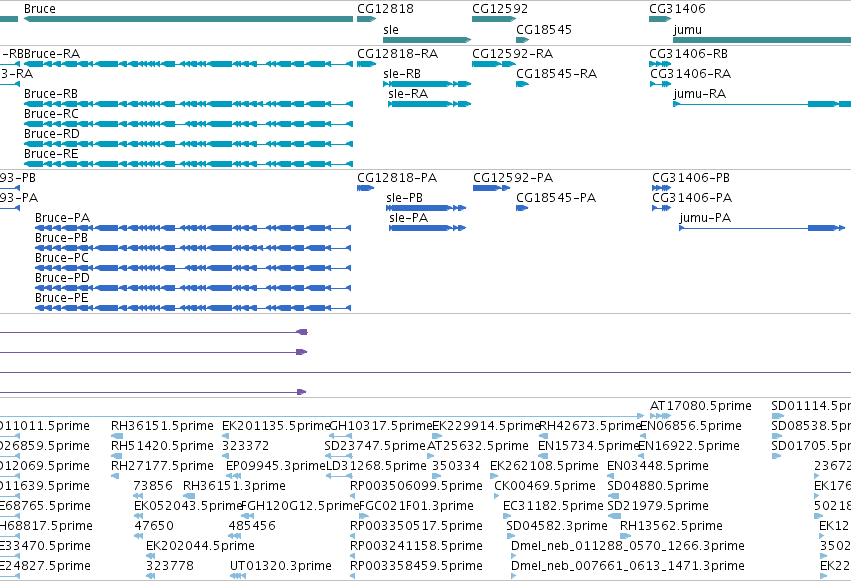Viewport: 851px width, 581px height.
Task: Click the CG12818 gene label
Action: pos(385,9)
